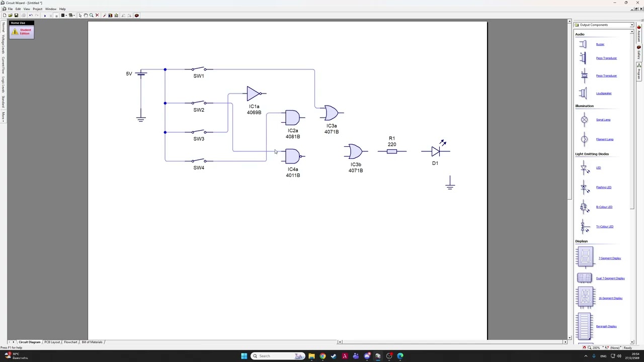Click the taskbar Search box
The image size is (644, 362).
(278, 356)
